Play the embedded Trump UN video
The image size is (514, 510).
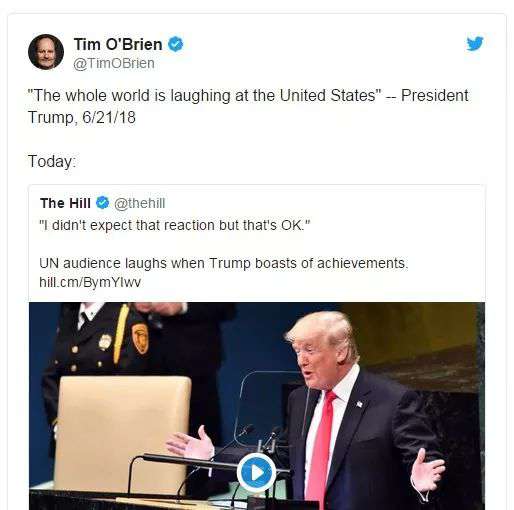(x=256, y=472)
